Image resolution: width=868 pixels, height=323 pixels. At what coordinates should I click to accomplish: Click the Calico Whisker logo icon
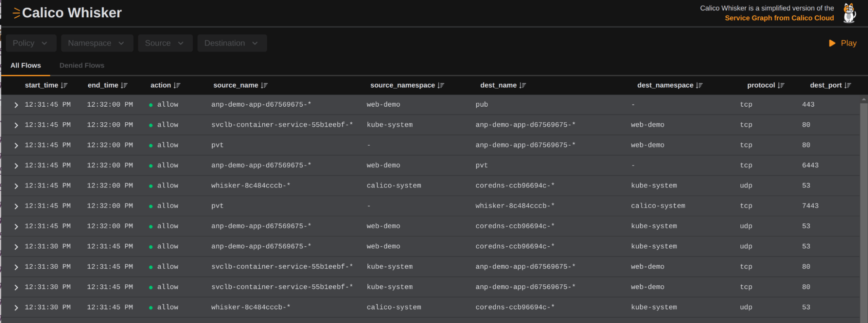tap(17, 13)
